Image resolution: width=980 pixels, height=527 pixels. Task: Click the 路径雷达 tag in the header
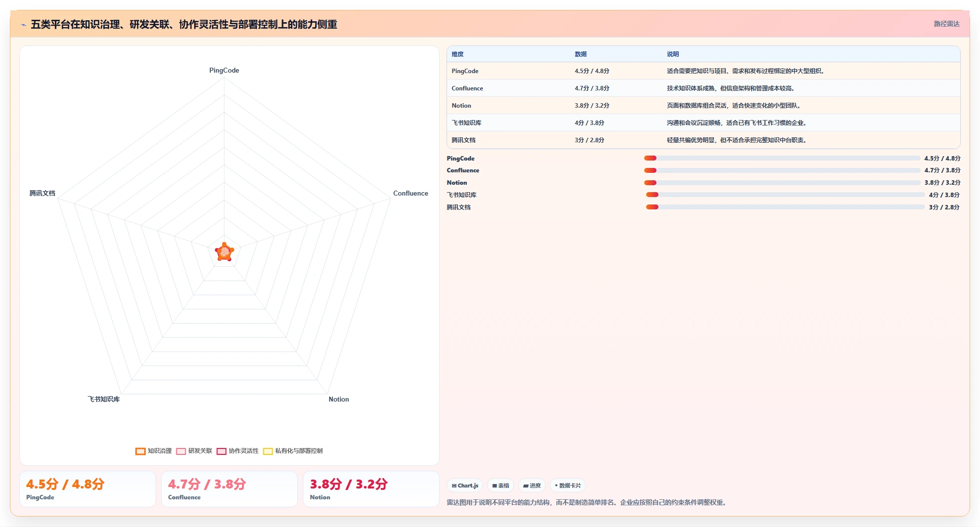pyautogui.click(x=946, y=24)
